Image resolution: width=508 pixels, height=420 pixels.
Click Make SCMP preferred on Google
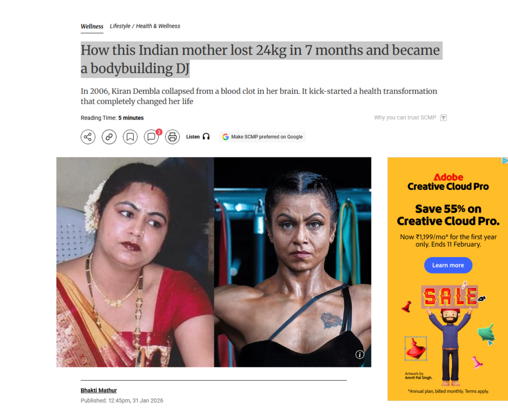click(x=262, y=137)
